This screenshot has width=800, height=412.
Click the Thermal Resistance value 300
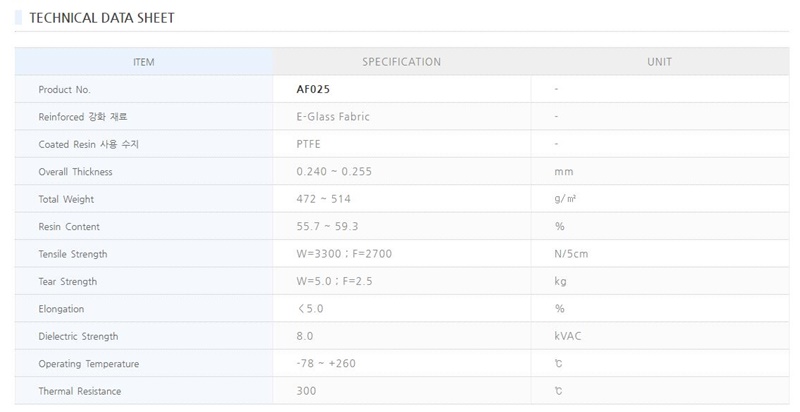point(306,391)
